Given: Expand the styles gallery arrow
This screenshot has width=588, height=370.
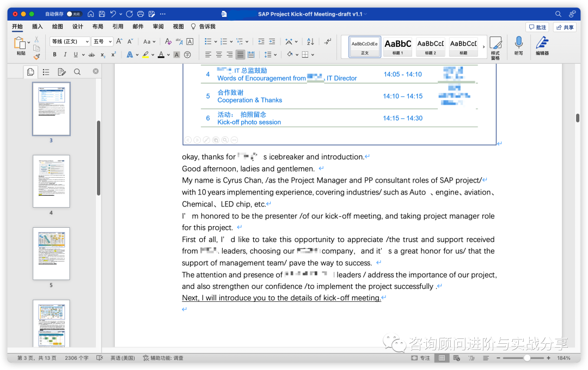Looking at the screenshot, I should (x=484, y=46).
